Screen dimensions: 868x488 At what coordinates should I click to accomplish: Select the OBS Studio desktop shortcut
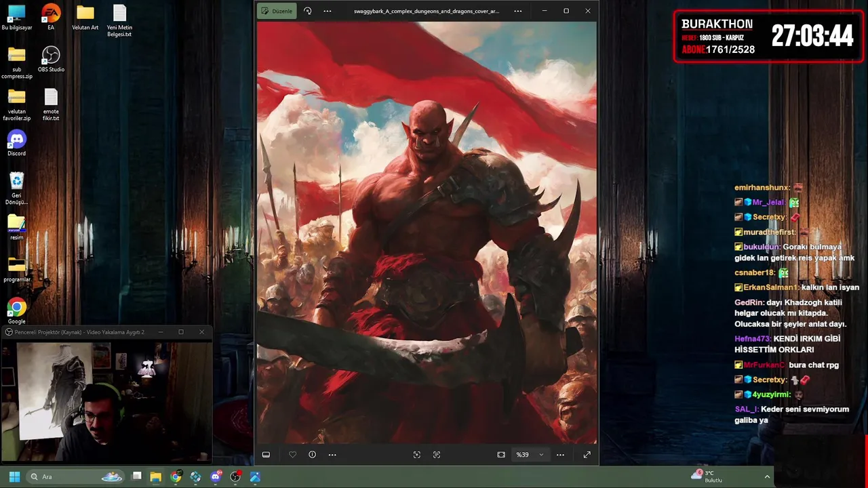pos(51,60)
